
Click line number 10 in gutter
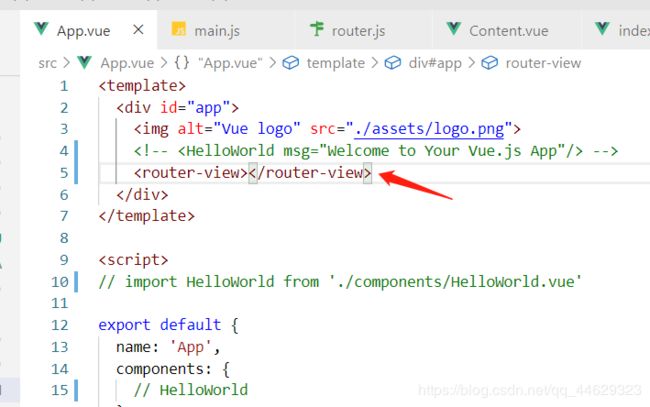(x=60, y=282)
